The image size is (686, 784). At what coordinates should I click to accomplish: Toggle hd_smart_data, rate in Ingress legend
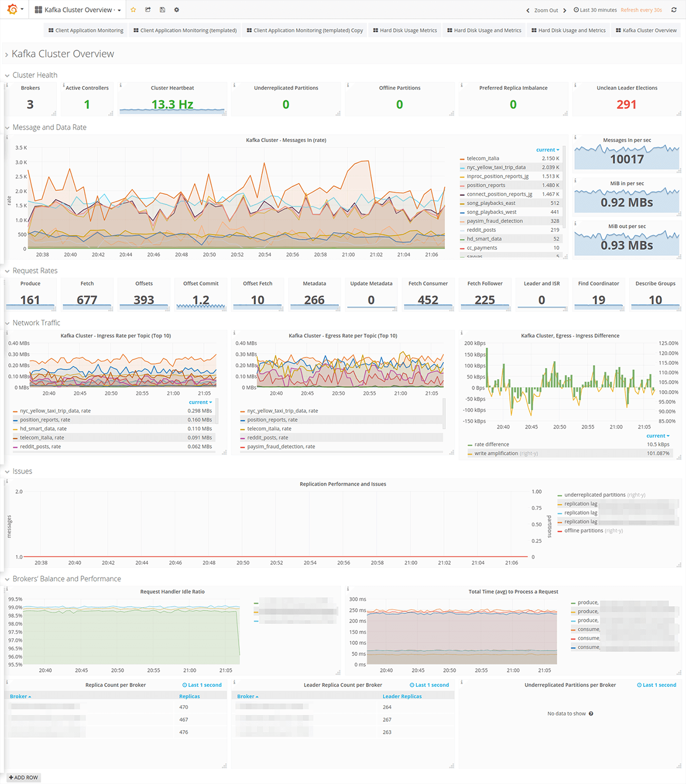click(x=43, y=429)
